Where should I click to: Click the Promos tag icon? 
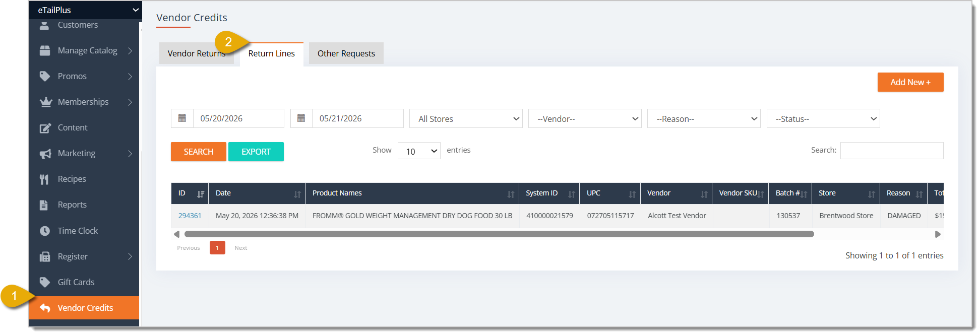point(45,76)
